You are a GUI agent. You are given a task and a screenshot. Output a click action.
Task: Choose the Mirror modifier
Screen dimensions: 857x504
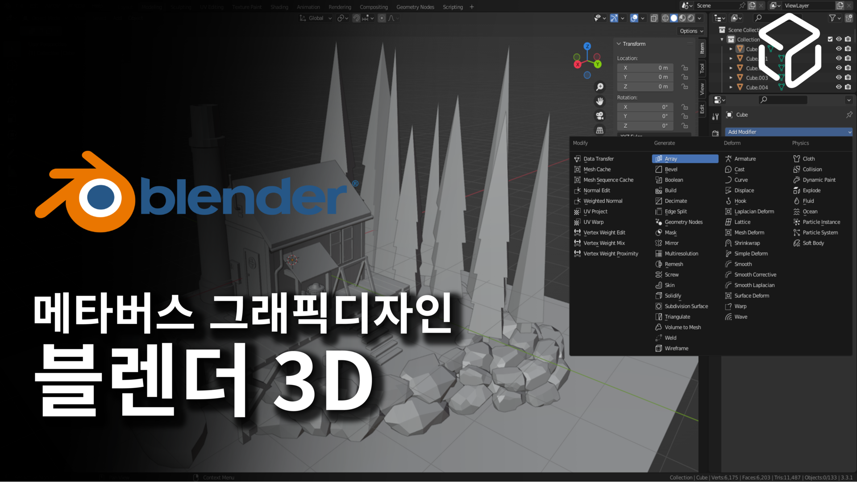point(671,243)
